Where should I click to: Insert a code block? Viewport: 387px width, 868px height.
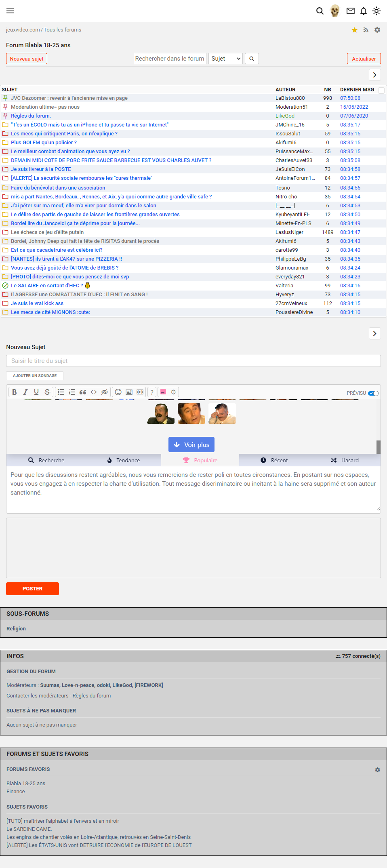94,392
